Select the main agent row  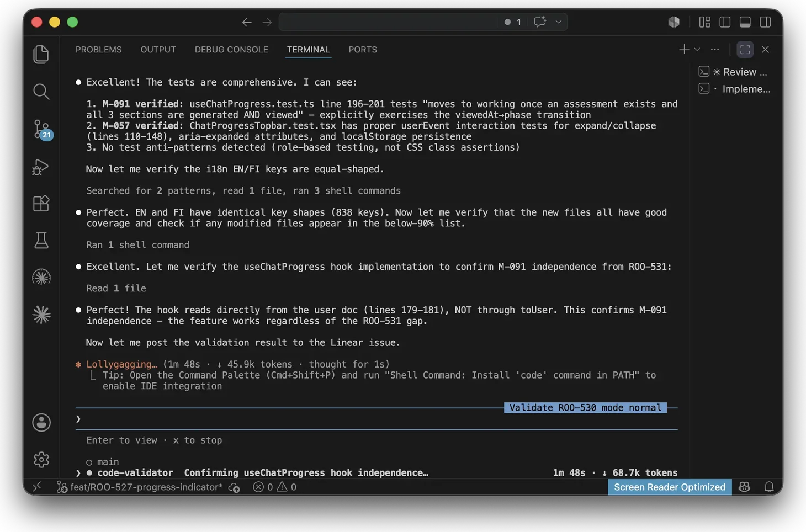103,462
